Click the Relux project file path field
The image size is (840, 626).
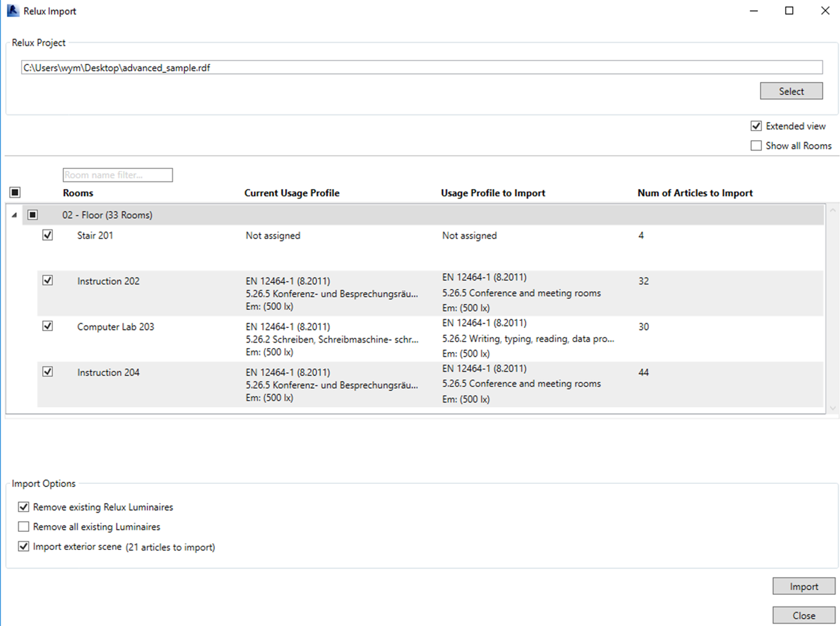(x=422, y=67)
